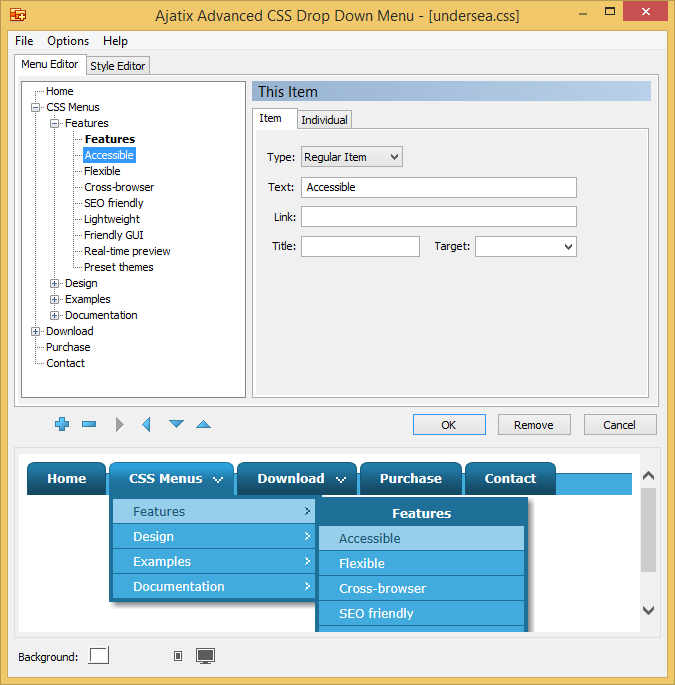Click the empty Title input field
Viewport: 675px width, 685px height.
360,246
